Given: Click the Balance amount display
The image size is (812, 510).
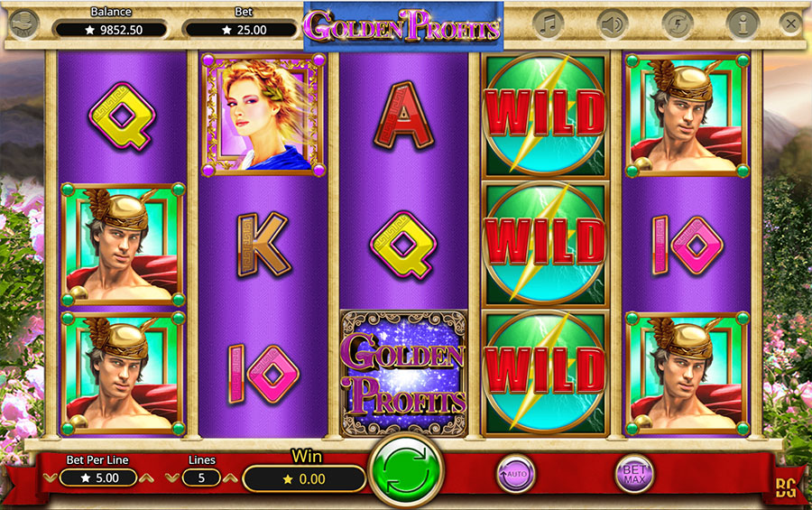Looking at the screenshot, I should point(111,30).
